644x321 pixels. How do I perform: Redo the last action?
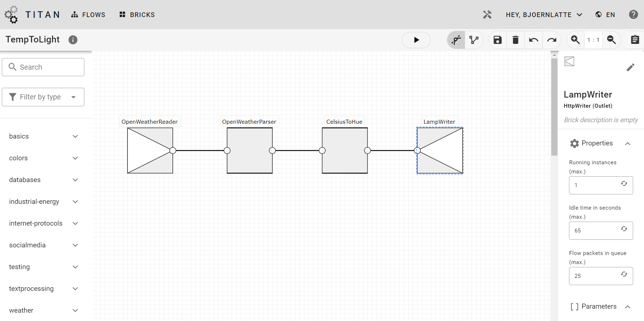[x=552, y=40]
